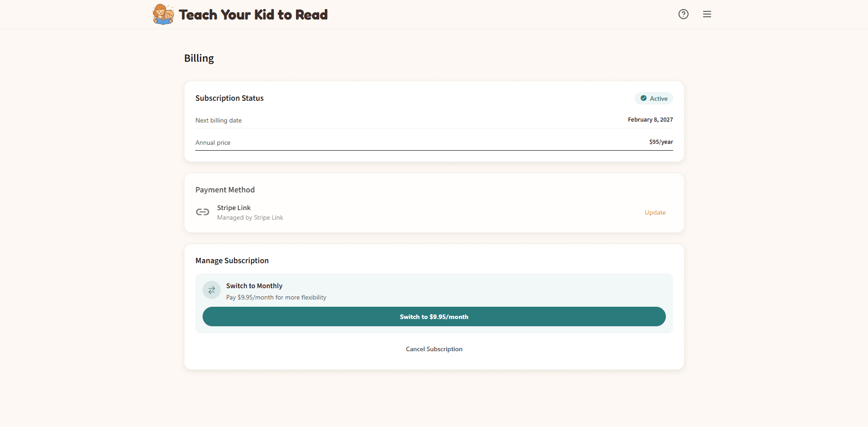The image size is (868, 427).
Task: Select the $95/year price value
Action: pyautogui.click(x=661, y=142)
